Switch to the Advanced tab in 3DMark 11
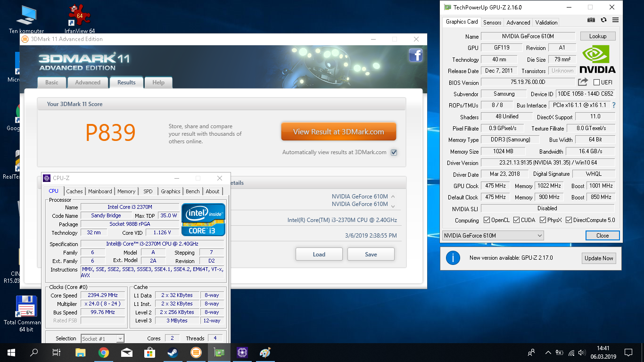The height and width of the screenshot is (362, 644). pyautogui.click(x=88, y=82)
